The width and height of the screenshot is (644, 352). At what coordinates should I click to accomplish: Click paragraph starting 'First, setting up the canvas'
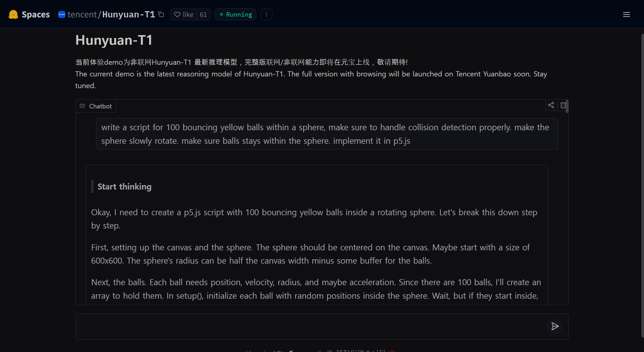click(310, 254)
